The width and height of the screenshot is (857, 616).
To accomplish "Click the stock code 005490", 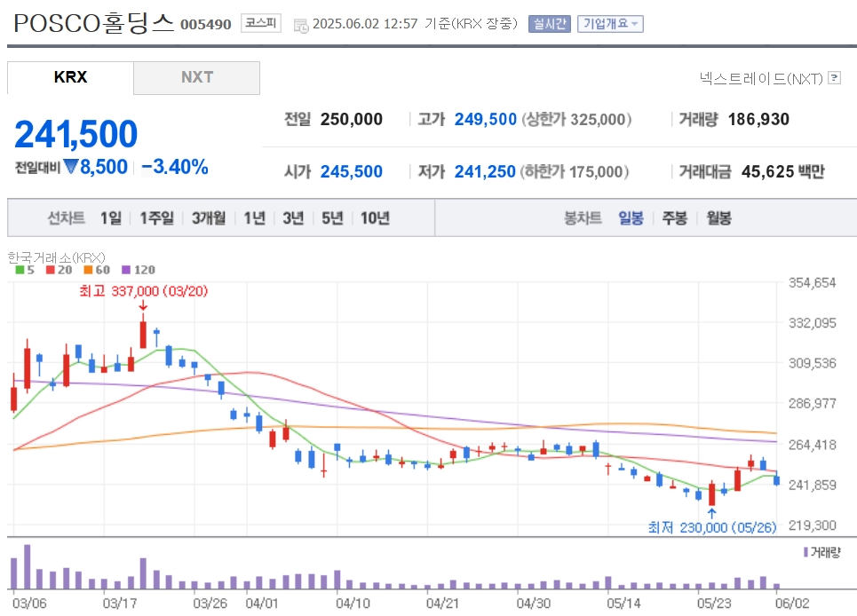I will [x=206, y=25].
